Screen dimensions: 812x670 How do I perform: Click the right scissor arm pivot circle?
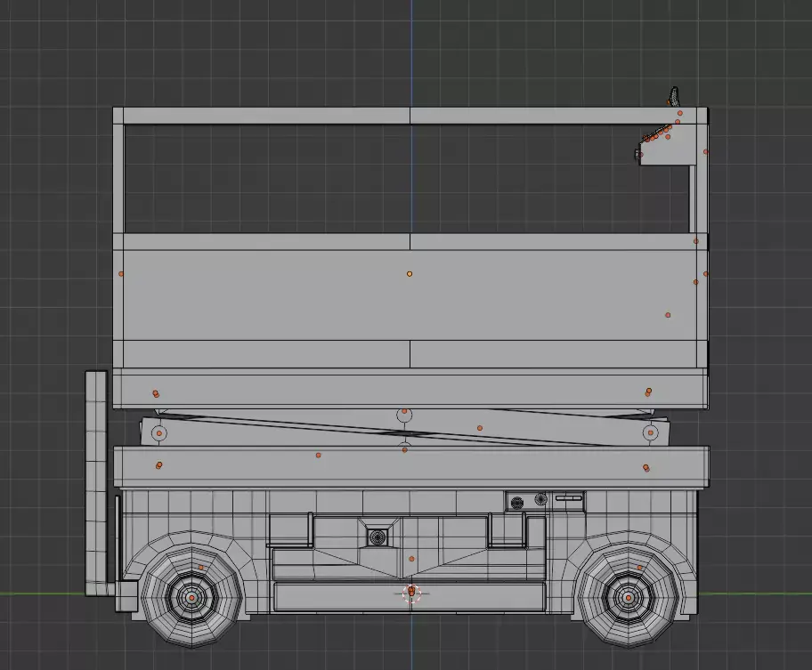[x=651, y=432]
